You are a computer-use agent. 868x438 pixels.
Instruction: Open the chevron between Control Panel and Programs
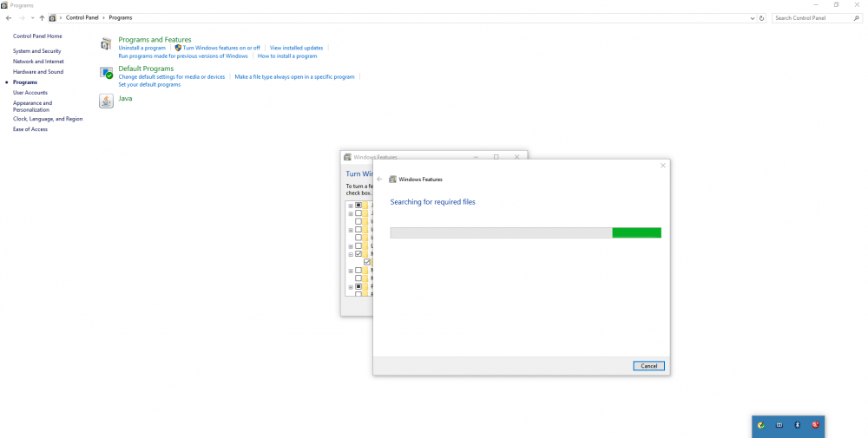click(x=103, y=17)
